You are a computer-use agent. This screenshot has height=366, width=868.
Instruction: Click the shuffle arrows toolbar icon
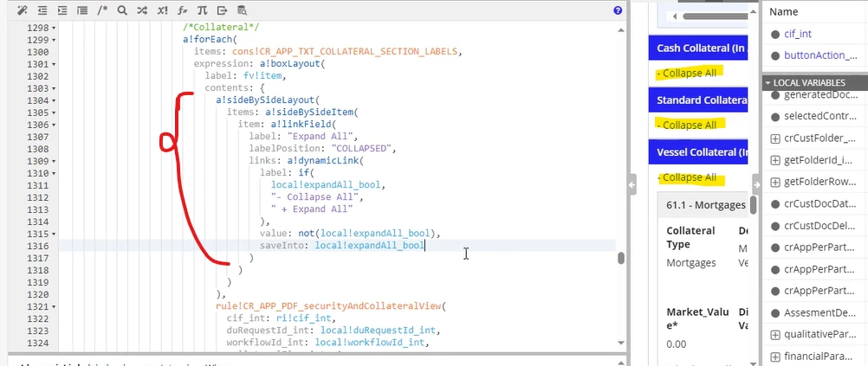[142, 10]
